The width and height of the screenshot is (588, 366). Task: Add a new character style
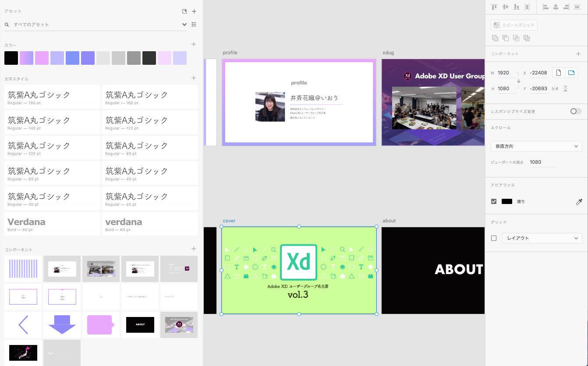pos(194,78)
